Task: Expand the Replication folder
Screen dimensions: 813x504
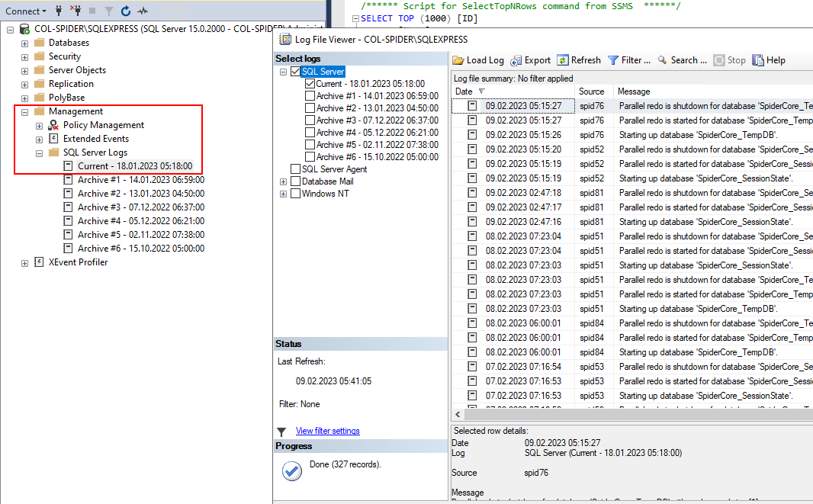Action: point(24,85)
